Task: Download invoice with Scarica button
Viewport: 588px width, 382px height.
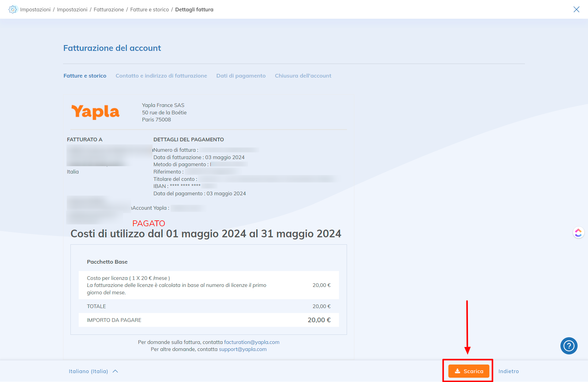Action: coord(469,371)
